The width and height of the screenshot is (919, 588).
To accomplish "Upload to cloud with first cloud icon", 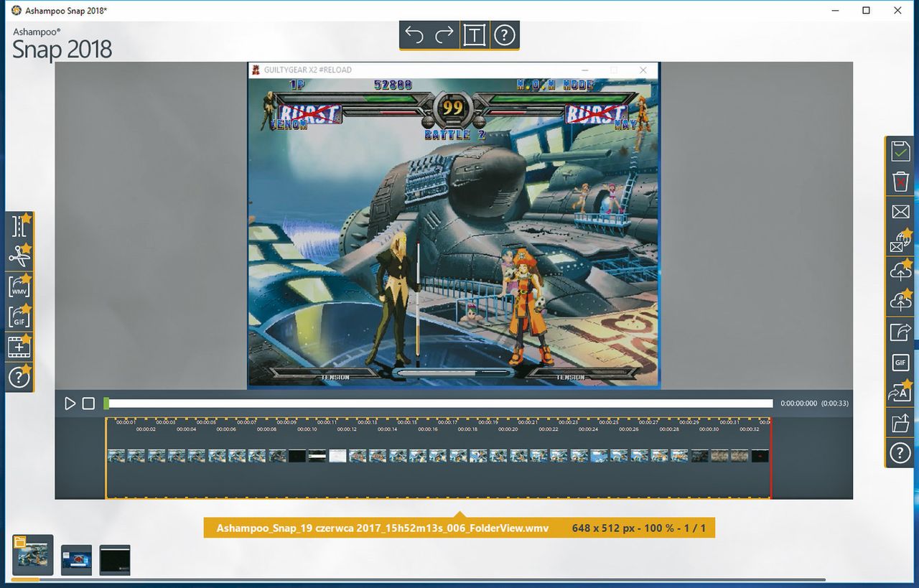I will (900, 271).
